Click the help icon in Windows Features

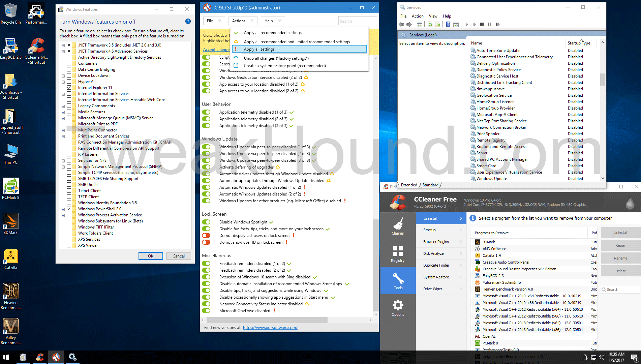coord(188,21)
